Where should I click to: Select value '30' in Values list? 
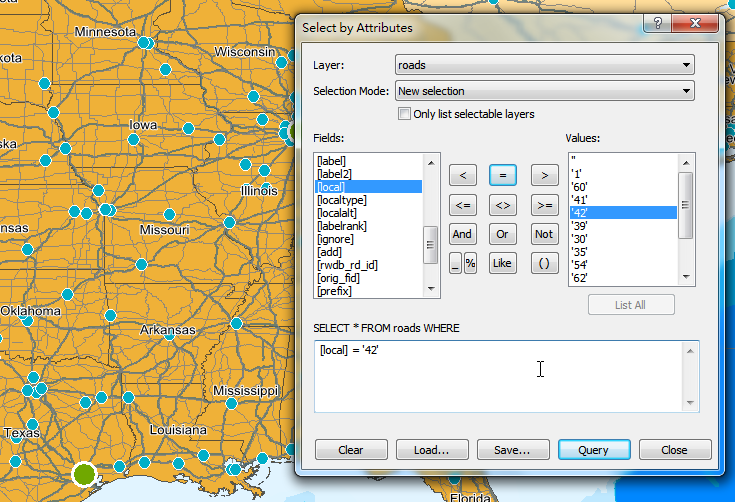point(623,239)
